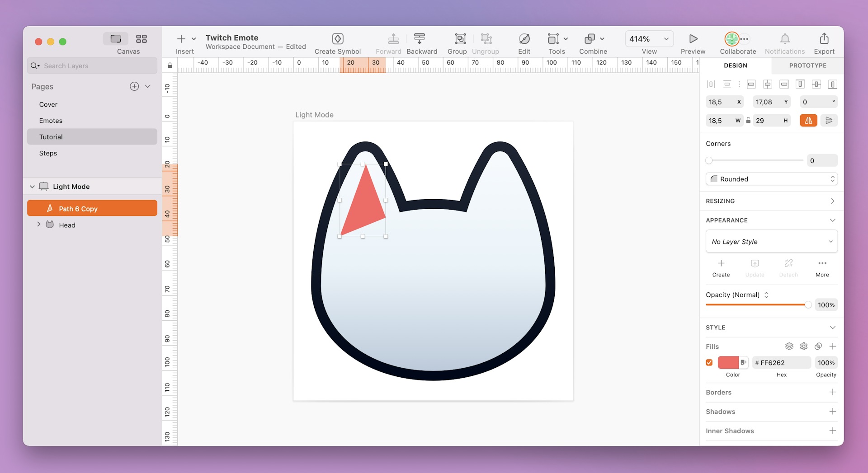This screenshot has height=473, width=868.
Task: Open the Rounded corners type dropdown
Action: coord(772,179)
